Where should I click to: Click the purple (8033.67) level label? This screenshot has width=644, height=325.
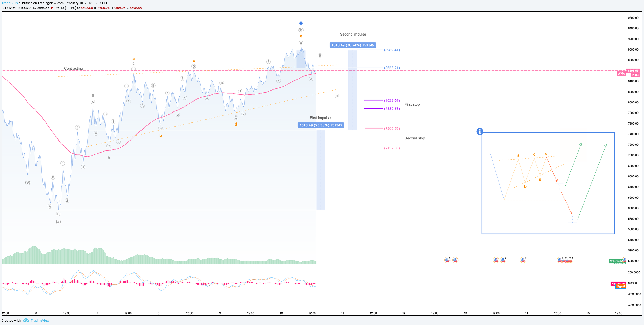tap(392, 100)
